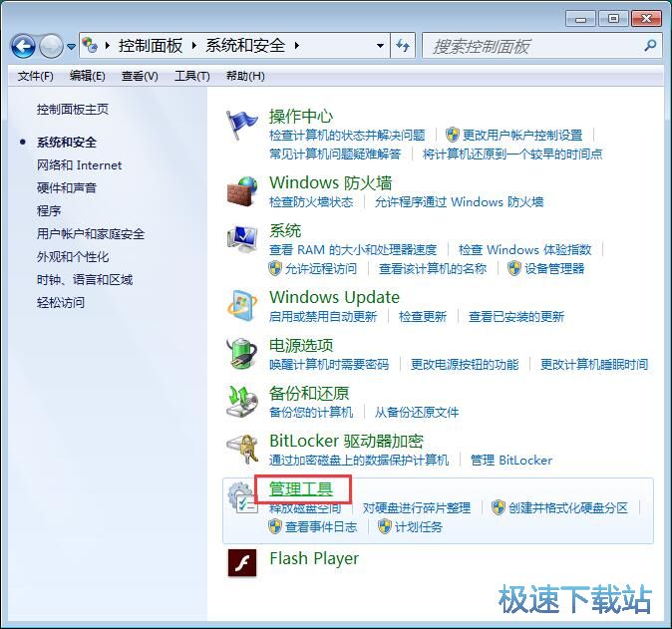The height and width of the screenshot is (629, 672).
Task: Go to 控制面板主页 in sidebar
Action: click(x=73, y=110)
